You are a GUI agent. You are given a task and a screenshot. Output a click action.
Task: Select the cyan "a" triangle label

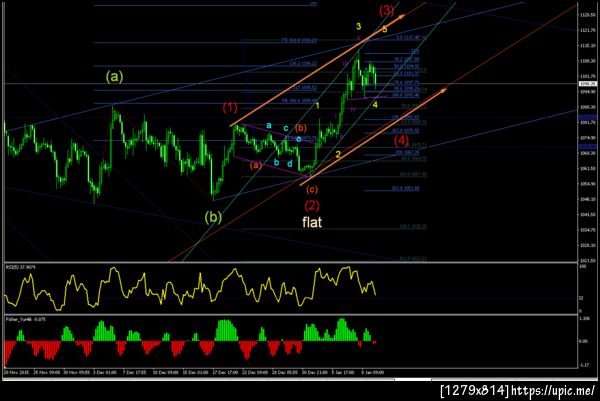pos(269,126)
